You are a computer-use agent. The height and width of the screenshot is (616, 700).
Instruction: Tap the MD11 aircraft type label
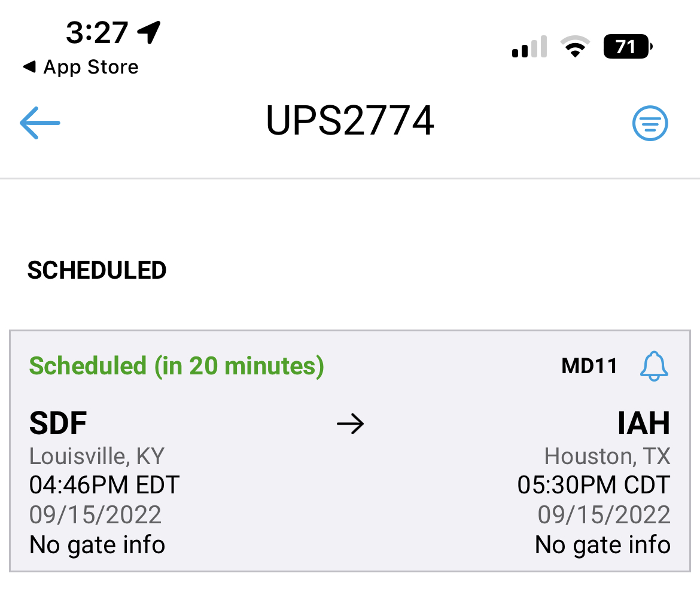[x=589, y=366]
